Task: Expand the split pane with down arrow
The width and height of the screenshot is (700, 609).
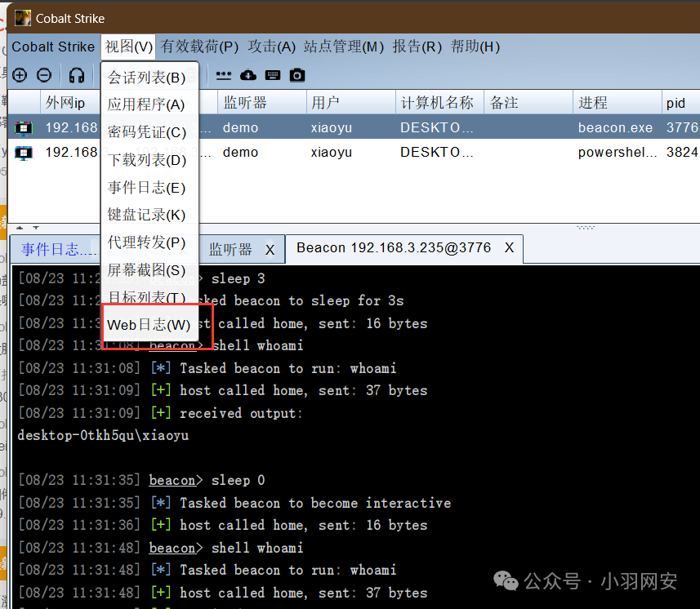Action: 36,228
